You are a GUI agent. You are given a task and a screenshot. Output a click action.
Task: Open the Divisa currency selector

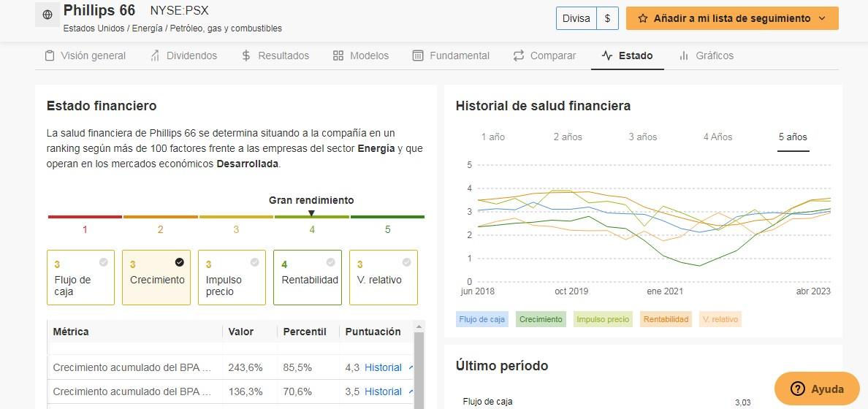coord(576,18)
